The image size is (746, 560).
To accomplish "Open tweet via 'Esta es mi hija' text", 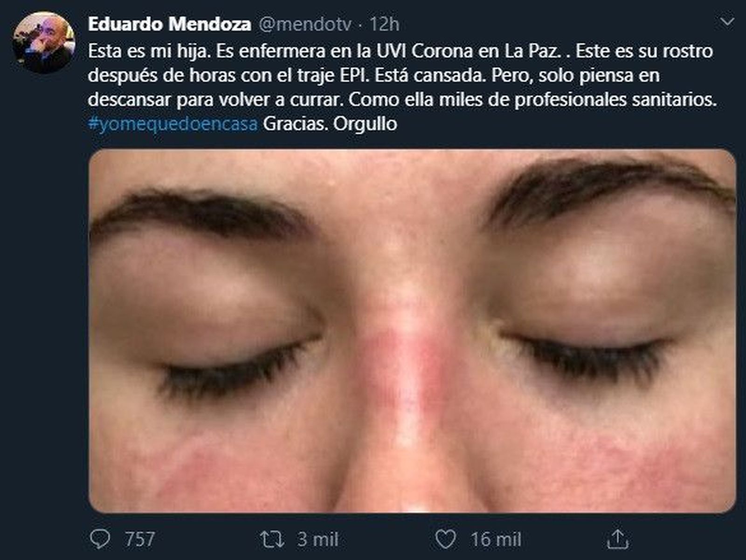I will point(147,51).
